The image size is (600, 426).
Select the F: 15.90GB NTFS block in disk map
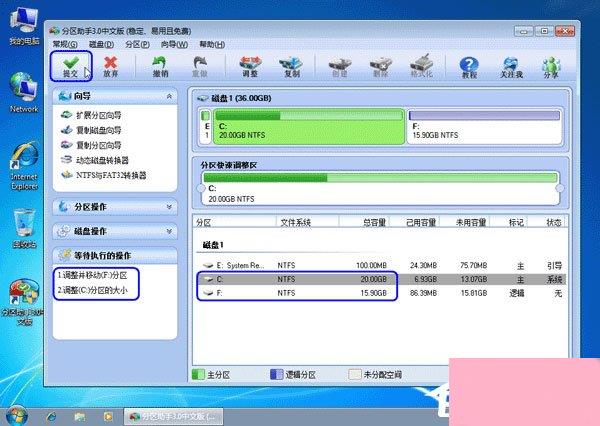484,127
